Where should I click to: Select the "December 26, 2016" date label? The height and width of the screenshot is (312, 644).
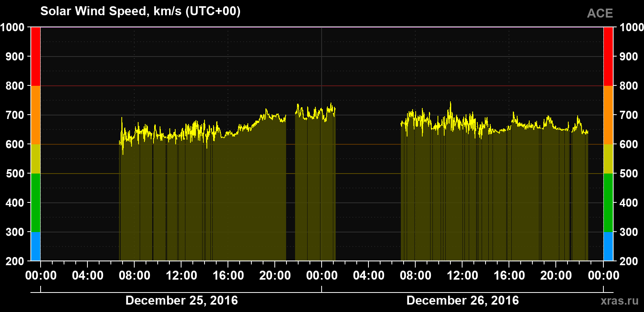(x=463, y=301)
